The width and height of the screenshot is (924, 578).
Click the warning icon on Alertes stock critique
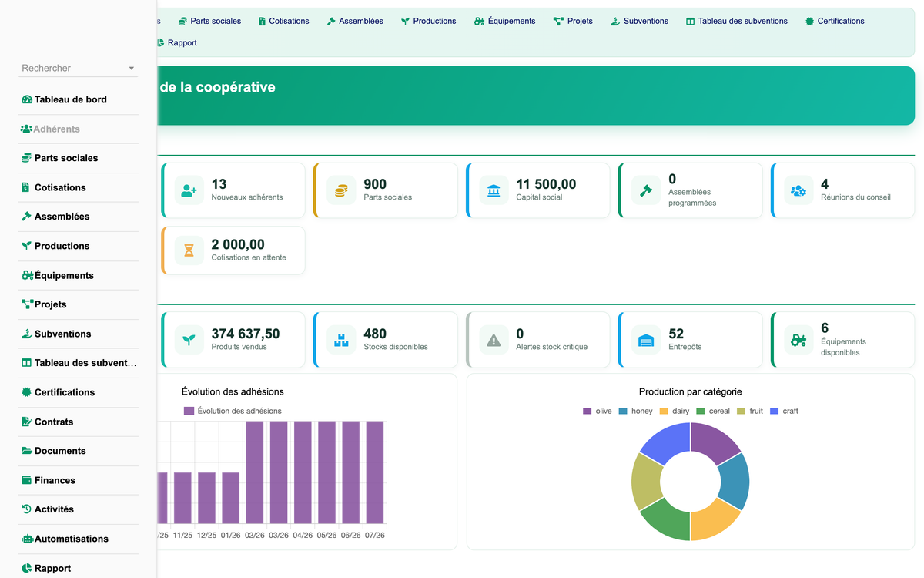click(x=494, y=340)
